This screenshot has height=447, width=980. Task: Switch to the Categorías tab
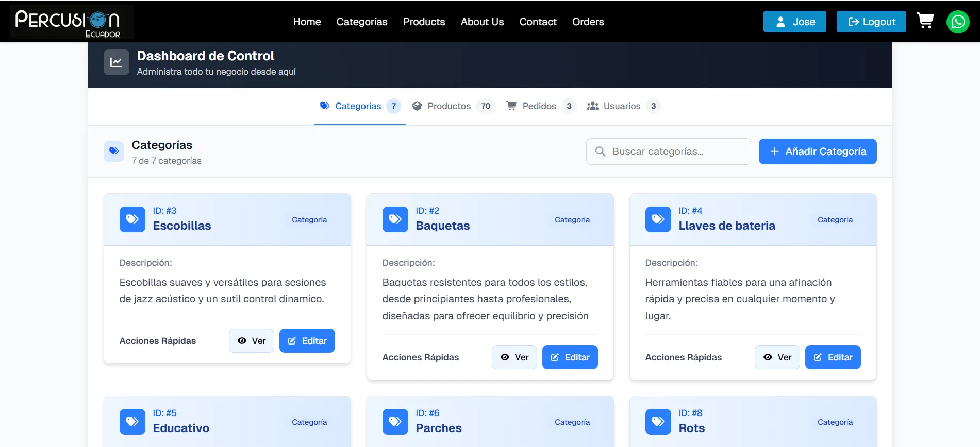tap(360, 106)
